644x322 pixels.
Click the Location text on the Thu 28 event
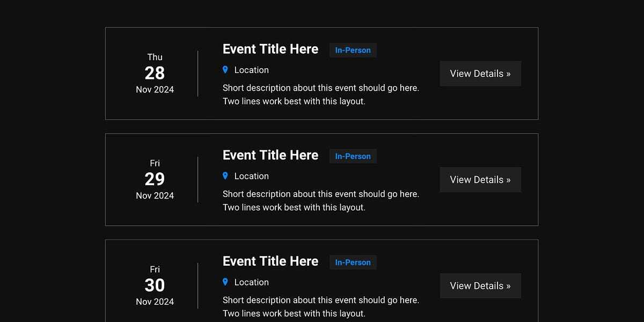[x=252, y=70]
